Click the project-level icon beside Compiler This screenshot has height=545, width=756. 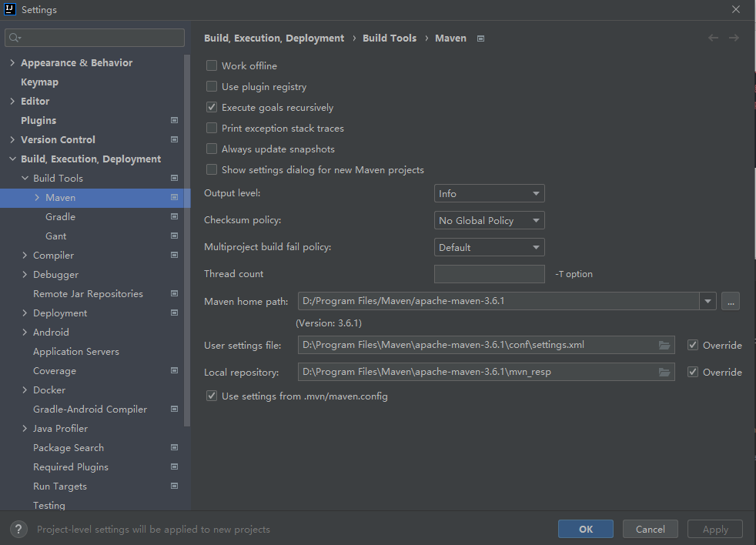pos(175,255)
